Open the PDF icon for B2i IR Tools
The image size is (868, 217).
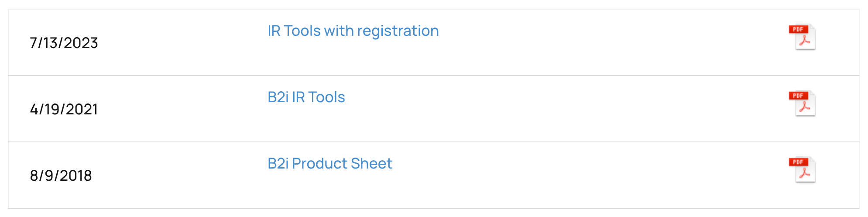click(803, 103)
